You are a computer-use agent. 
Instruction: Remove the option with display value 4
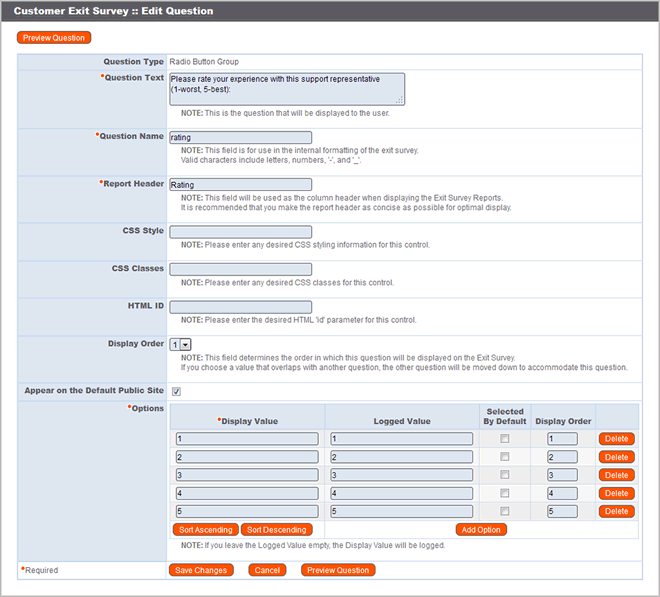tap(616, 493)
